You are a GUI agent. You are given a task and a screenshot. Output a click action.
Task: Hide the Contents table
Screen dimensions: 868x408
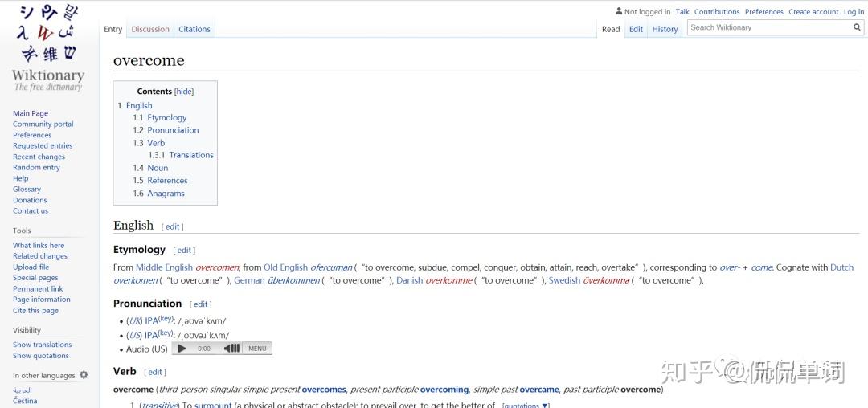point(184,92)
